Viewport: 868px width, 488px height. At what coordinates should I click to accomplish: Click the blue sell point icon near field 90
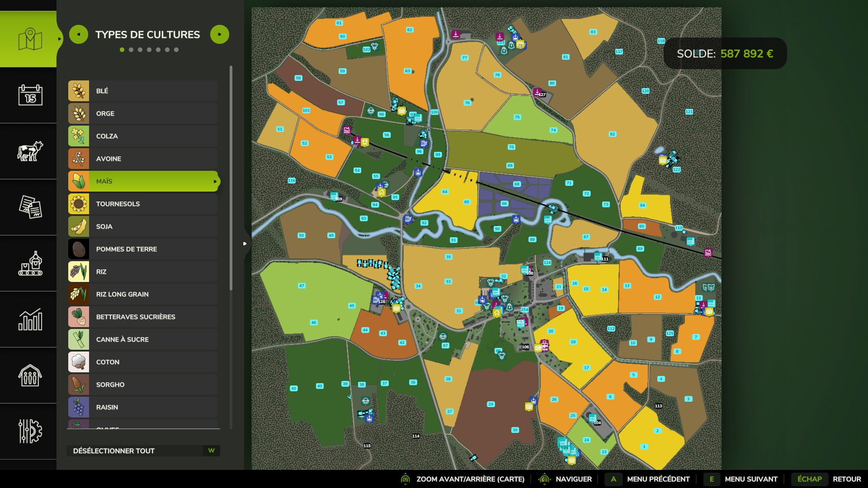point(516,220)
